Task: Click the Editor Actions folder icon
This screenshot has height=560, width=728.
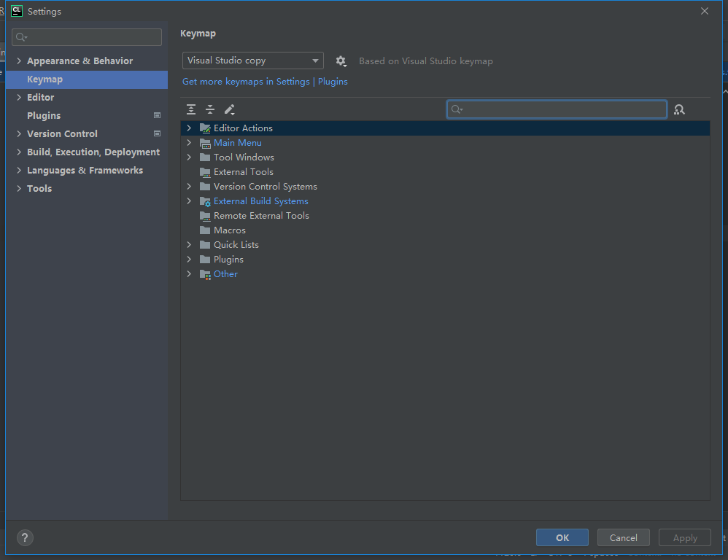Action: coord(205,128)
